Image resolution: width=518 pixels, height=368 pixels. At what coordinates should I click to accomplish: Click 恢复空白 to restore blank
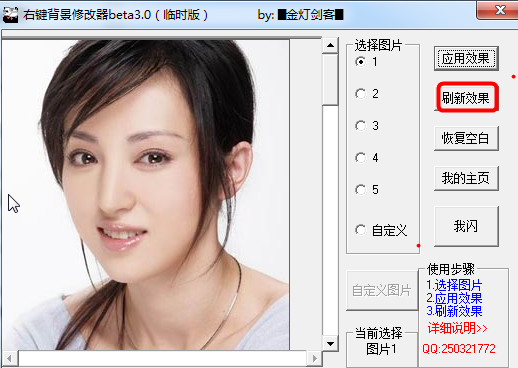click(466, 138)
